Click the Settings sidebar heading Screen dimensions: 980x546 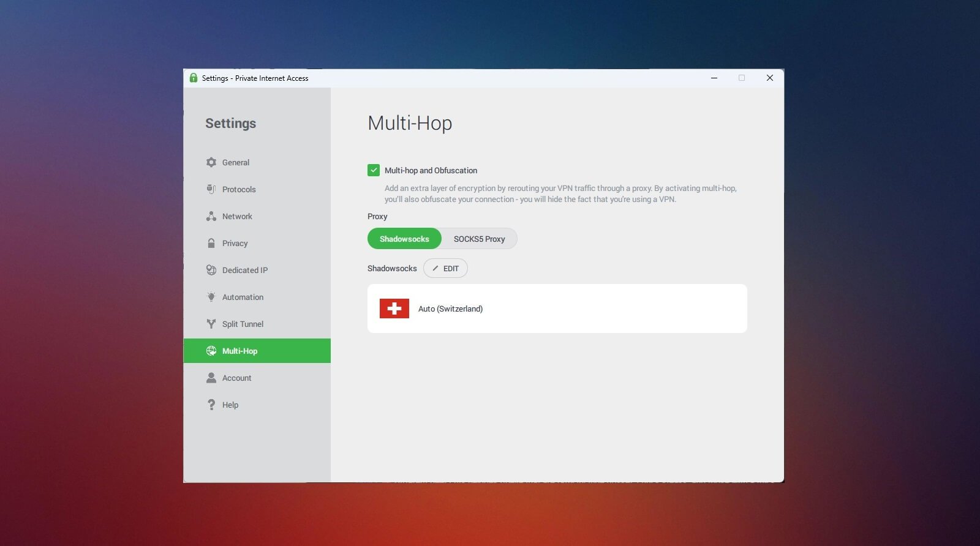(230, 123)
